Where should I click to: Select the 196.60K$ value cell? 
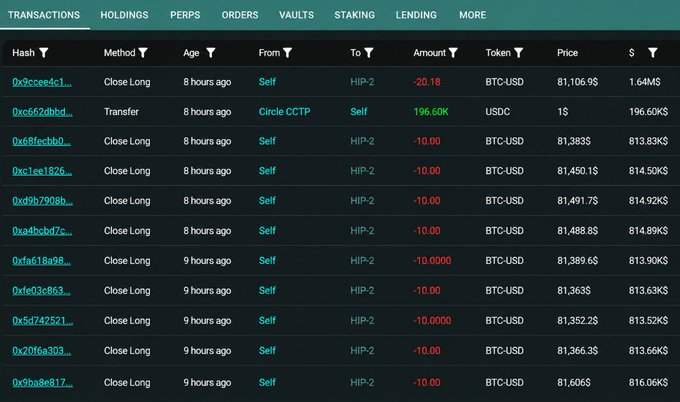(648, 112)
